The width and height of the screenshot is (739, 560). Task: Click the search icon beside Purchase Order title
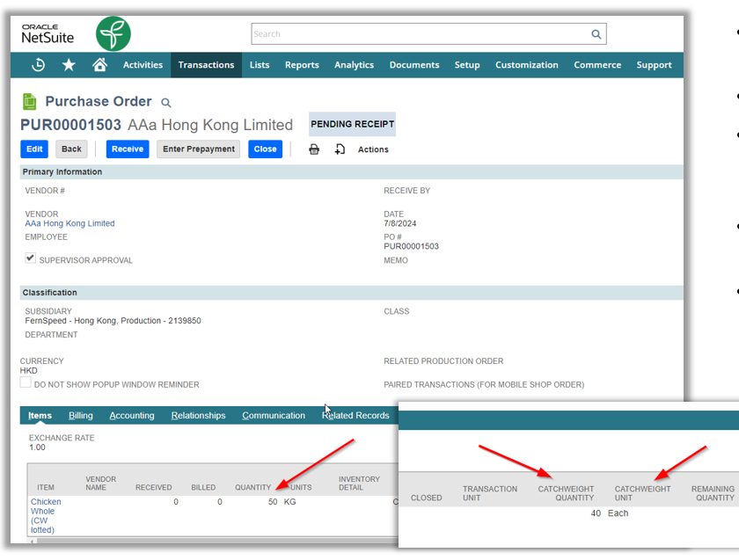pos(166,102)
